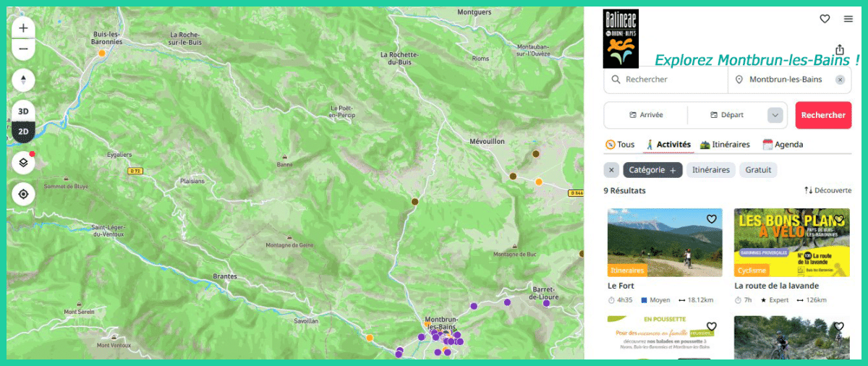The height and width of the screenshot is (366, 868).
Task: Open the Agenda tab
Action: pyautogui.click(x=783, y=145)
